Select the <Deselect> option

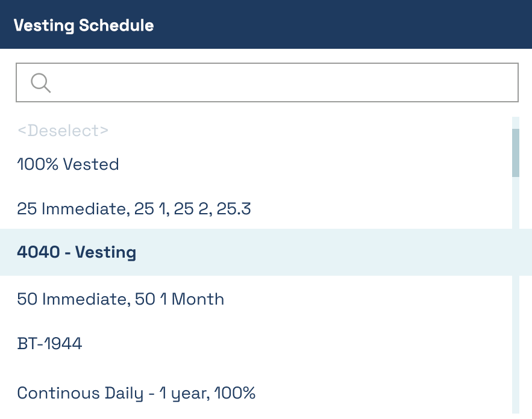click(63, 131)
